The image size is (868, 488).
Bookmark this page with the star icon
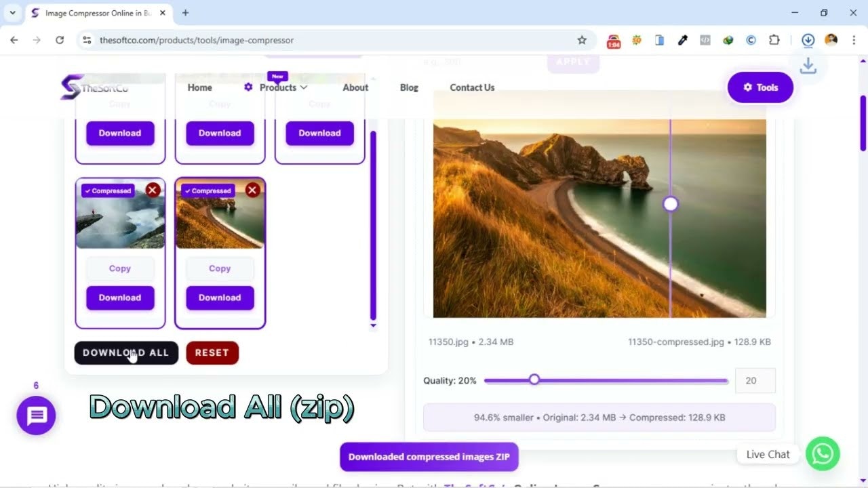coord(582,40)
